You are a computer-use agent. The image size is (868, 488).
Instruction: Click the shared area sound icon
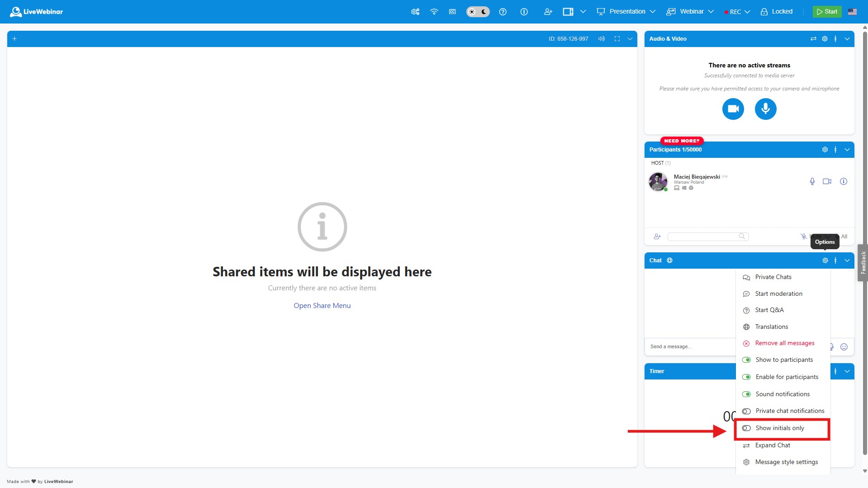click(x=601, y=39)
